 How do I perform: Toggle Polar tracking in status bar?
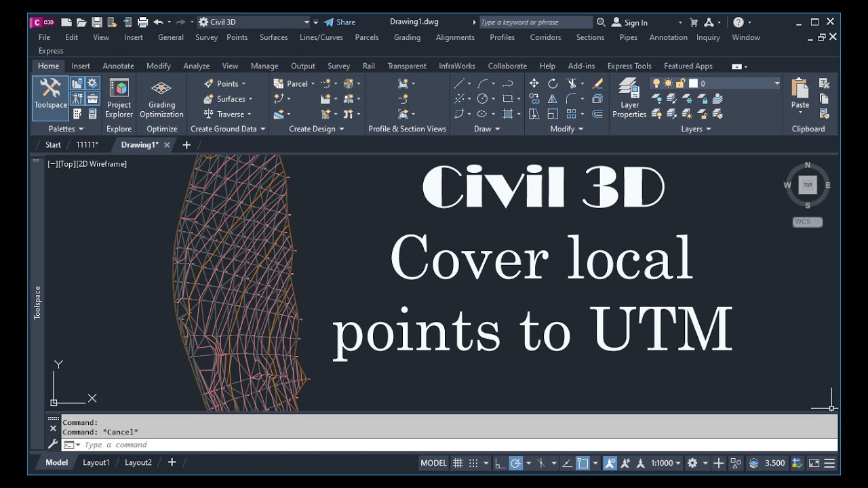click(515, 463)
